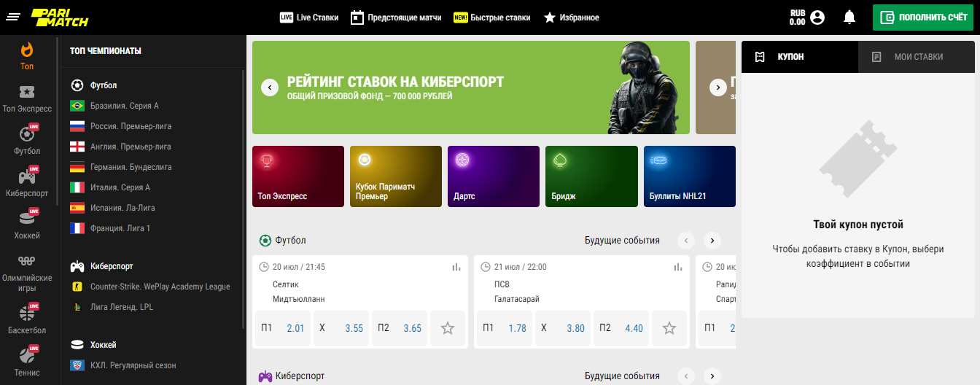Screen dimensions: 980x385
Task: Click previous arrow in Киберспорт section
Action: click(x=686, y=376)
